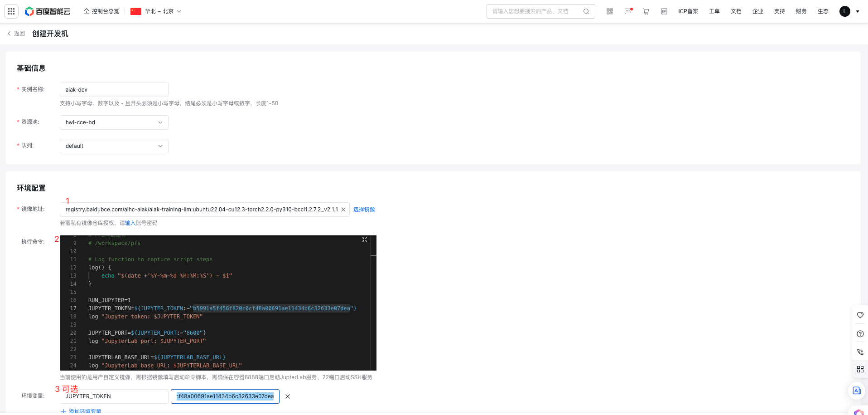
Task: Click 输入 account password link
Action: [x=130, y=223]
